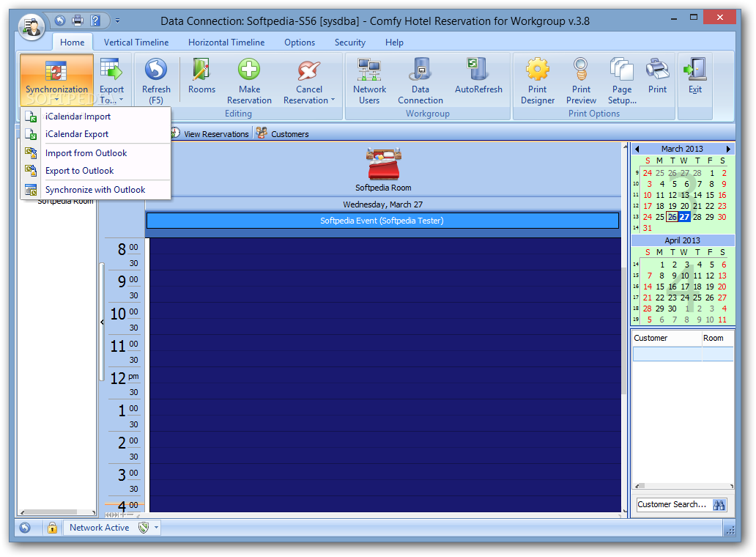Open Data Connection settings
This screenshot has height=557, width=756.
click(x=420, y=81)
